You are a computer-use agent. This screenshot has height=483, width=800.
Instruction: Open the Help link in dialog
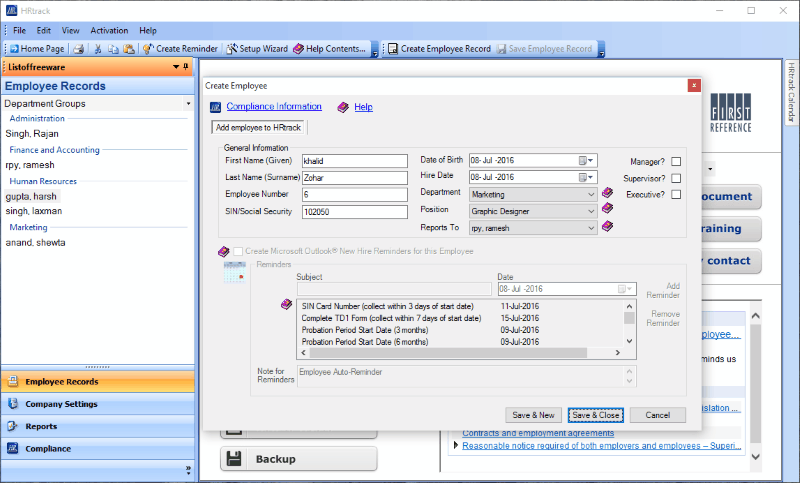[363, 107]
